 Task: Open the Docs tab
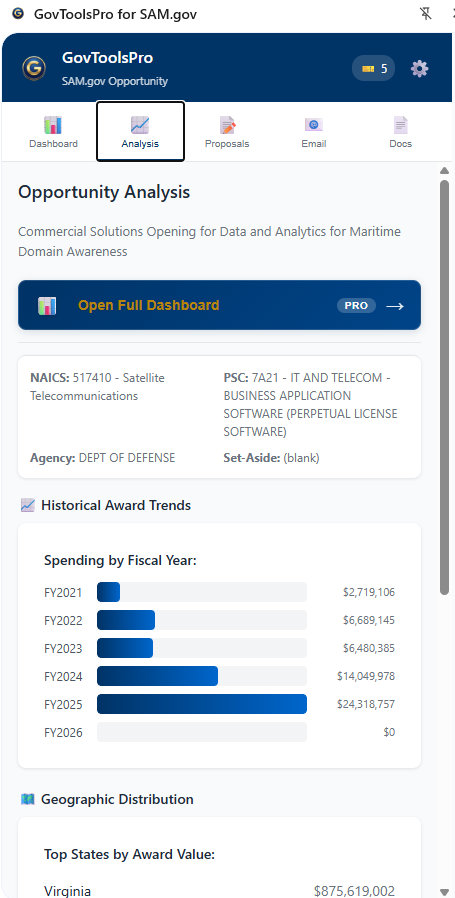pyautogui.click(x=401, y=132)
